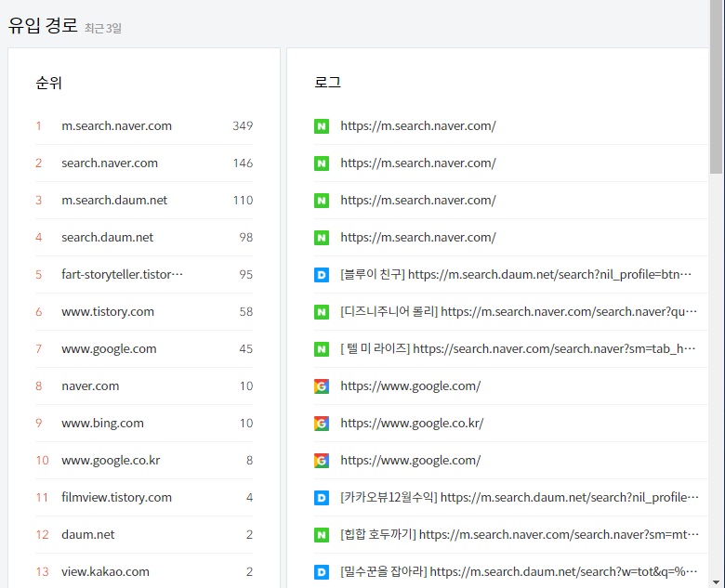Select rank 11 filmview.tistory.com entry
The image size is (725, 588).
click(x=144, y=497)
